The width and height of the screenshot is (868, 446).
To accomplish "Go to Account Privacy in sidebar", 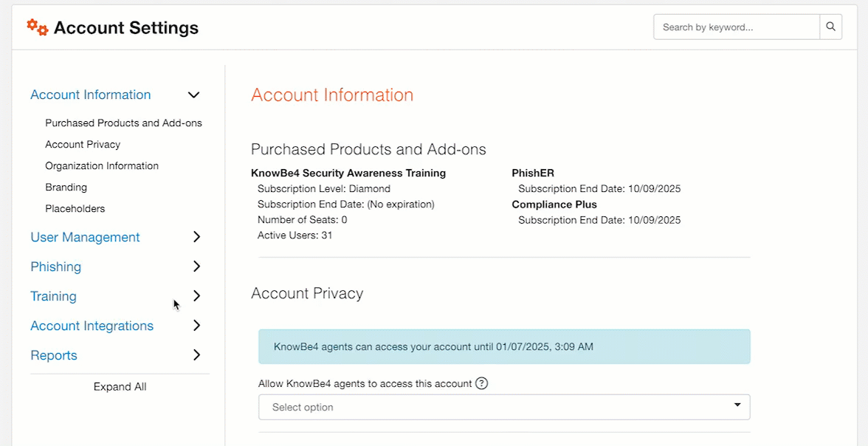I will point(83,145).
